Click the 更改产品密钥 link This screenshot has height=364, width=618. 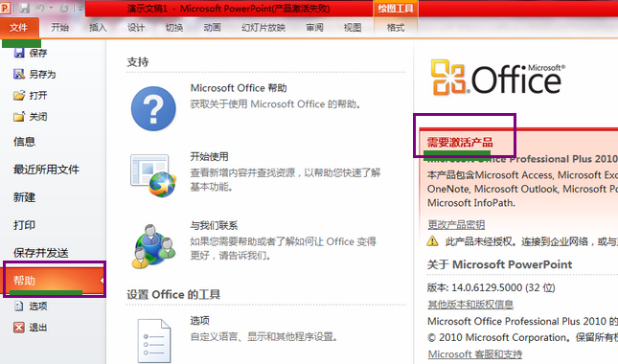[456, 224]
